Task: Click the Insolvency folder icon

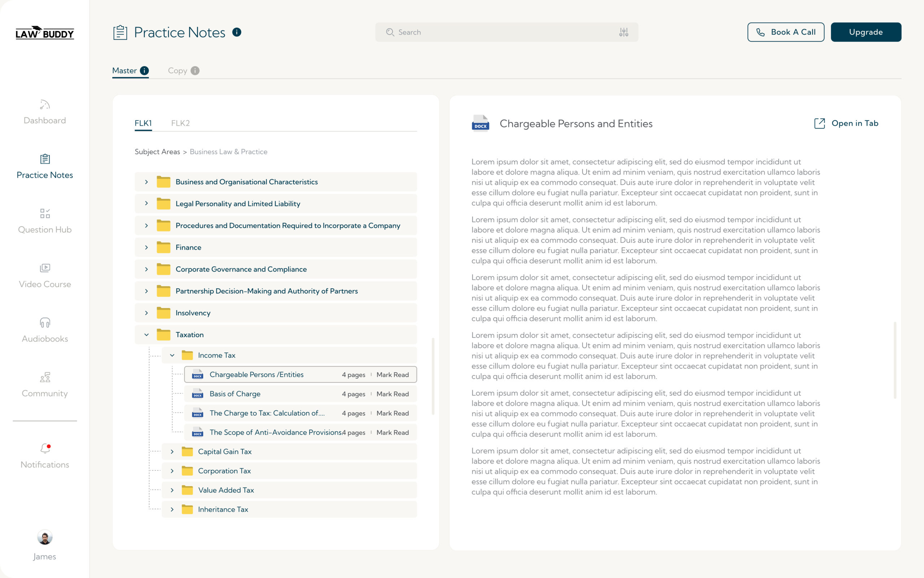Action: coord(164,313)
